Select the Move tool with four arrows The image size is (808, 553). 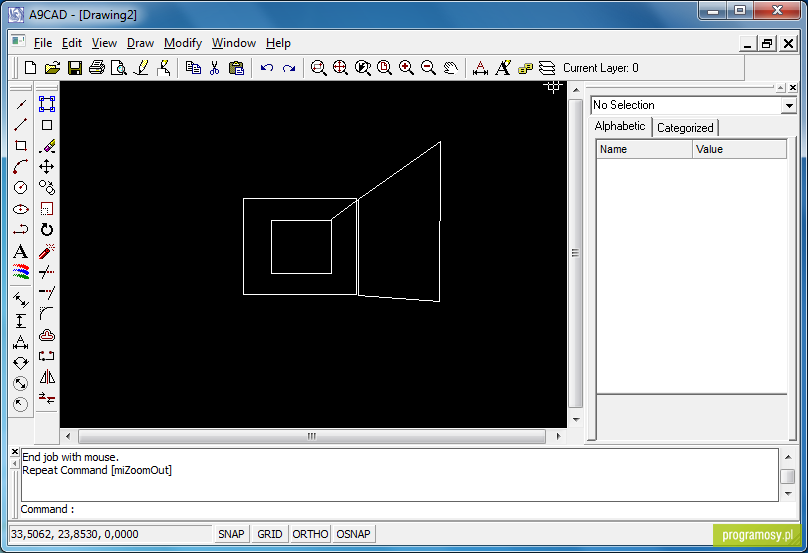coord(46,166)
